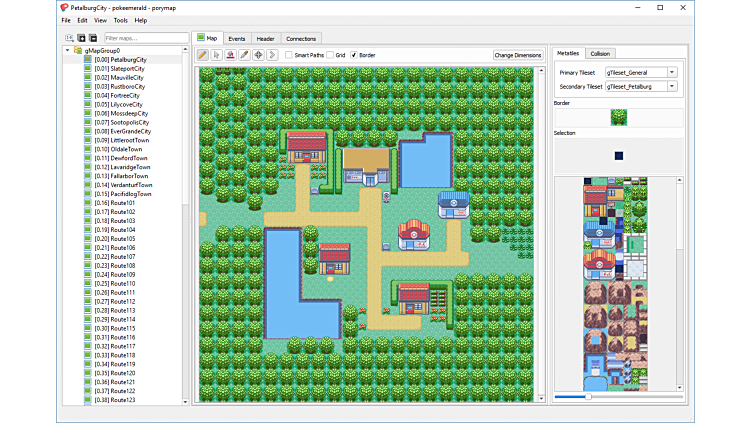The height and width of the screenshot is (423, 752).
Task: Select the Pencil paint tool
Action: point(203,55)
